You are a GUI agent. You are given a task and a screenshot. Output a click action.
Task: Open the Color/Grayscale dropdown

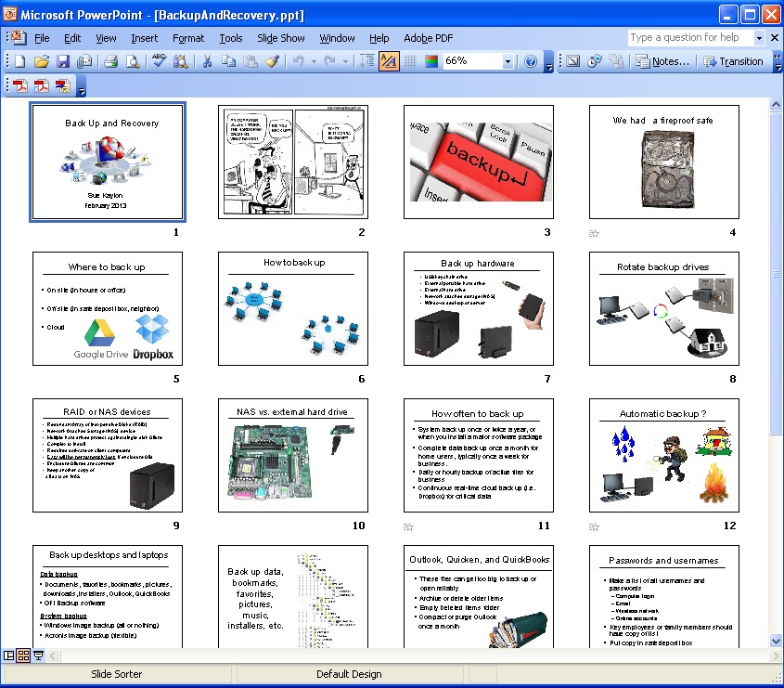coord(431,61)
